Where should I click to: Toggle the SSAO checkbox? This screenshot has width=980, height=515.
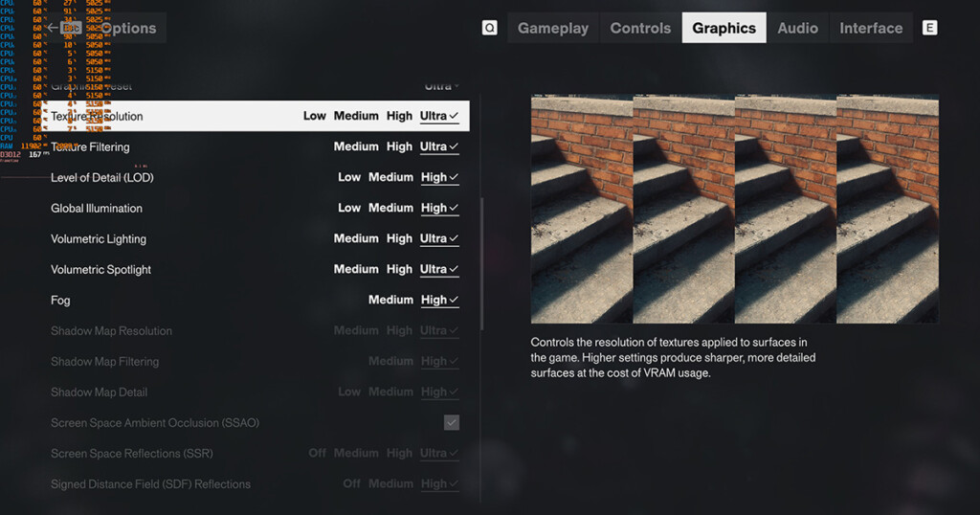pyautogui.click(x=452, y=422)
